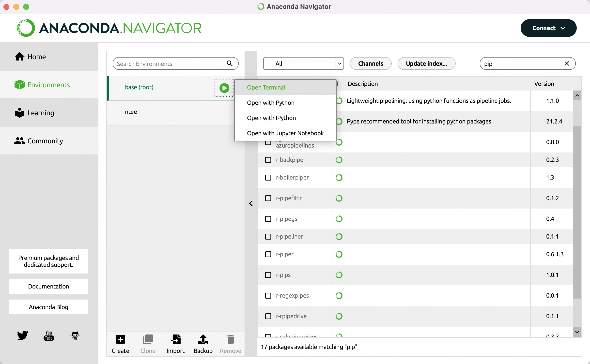590x364 pixels.
Task: Collapse the environments panel with the chevron
Action: 251,203
